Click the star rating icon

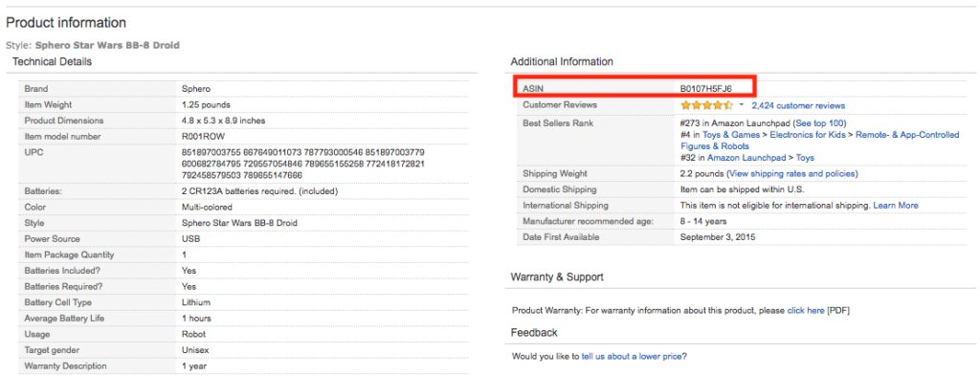[x=706, y=105]
